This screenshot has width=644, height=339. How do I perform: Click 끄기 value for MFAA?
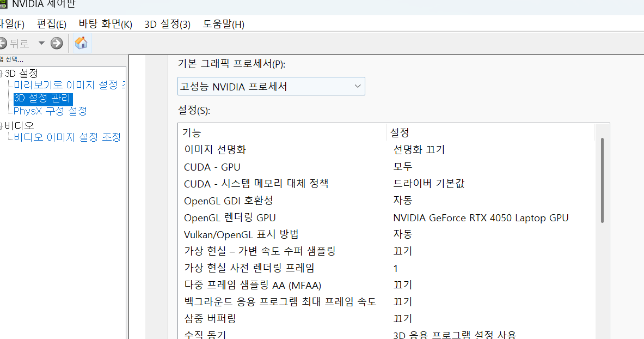(403, 285)
